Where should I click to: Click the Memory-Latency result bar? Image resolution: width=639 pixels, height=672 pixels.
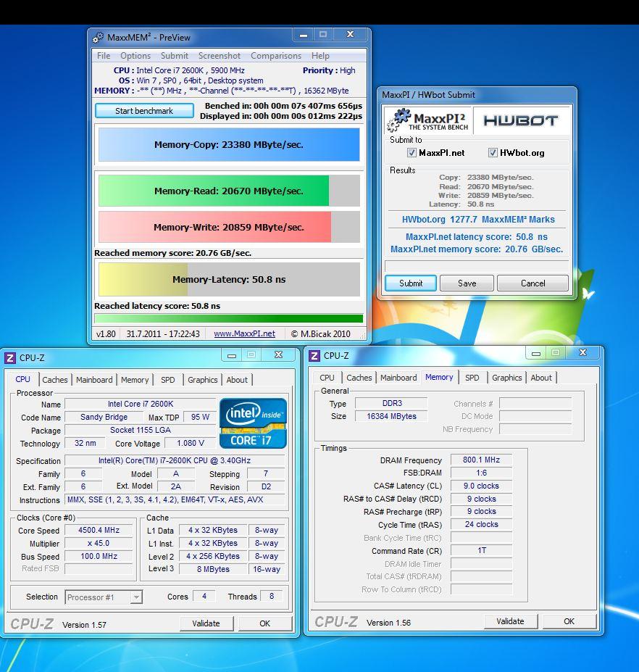click(x=229, y=279)
